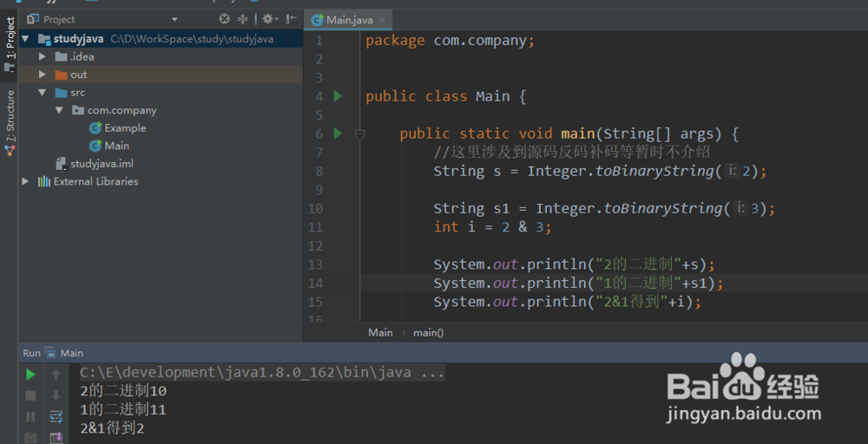
Task: Select Main class in project tree
Action: tap(109, 146)
